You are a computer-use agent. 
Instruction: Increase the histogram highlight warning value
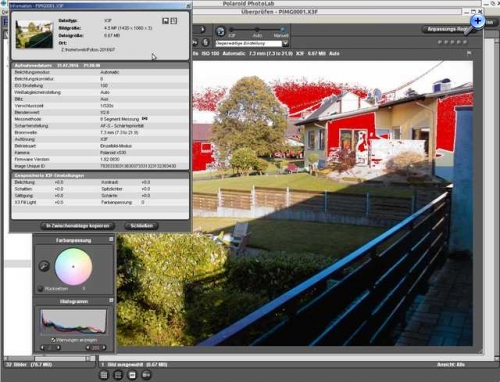point(104,348)
